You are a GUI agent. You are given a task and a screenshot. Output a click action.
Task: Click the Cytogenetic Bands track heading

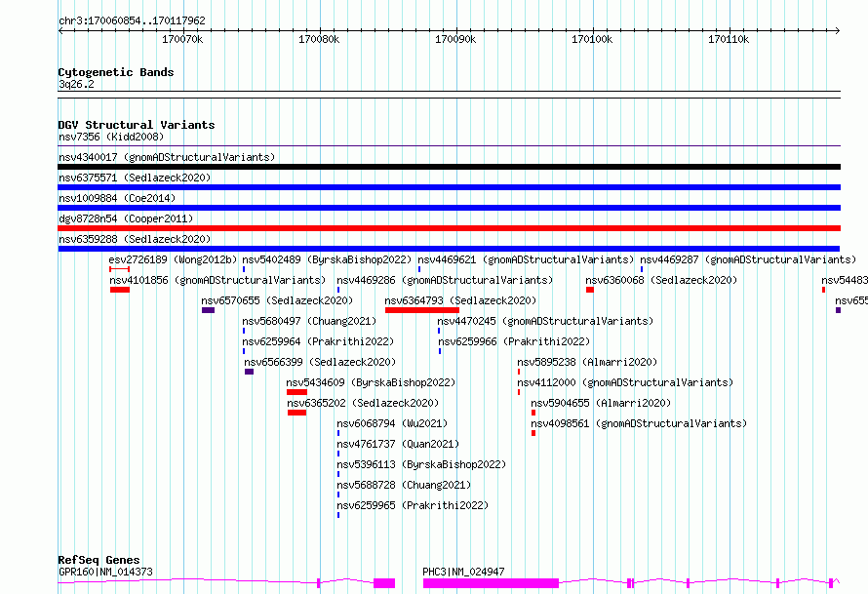point(116,72)
